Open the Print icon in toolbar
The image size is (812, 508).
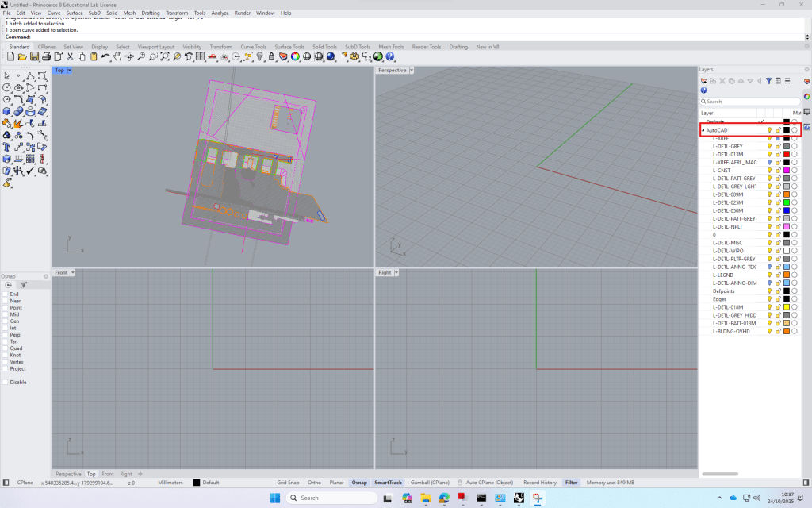(x=46, y=56)
